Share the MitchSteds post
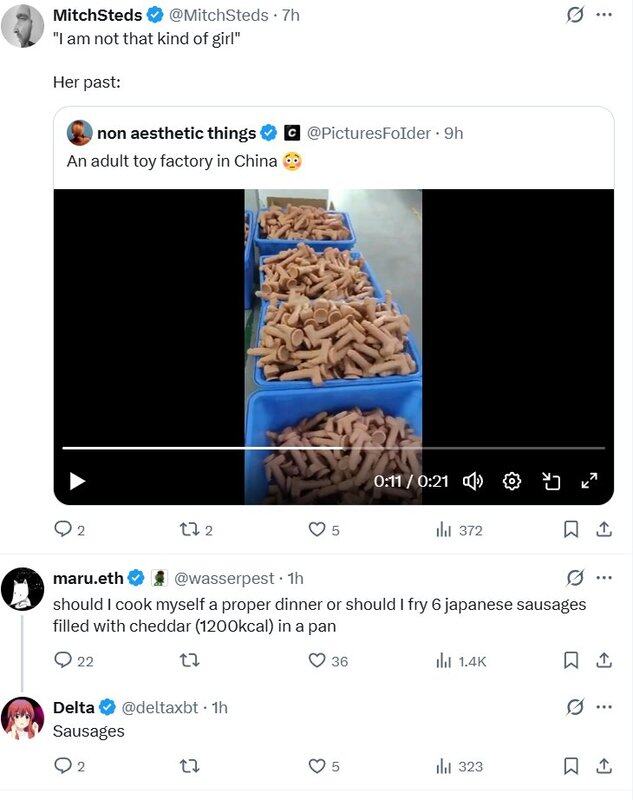Screen dimensions: 633x800 point(603,530)
